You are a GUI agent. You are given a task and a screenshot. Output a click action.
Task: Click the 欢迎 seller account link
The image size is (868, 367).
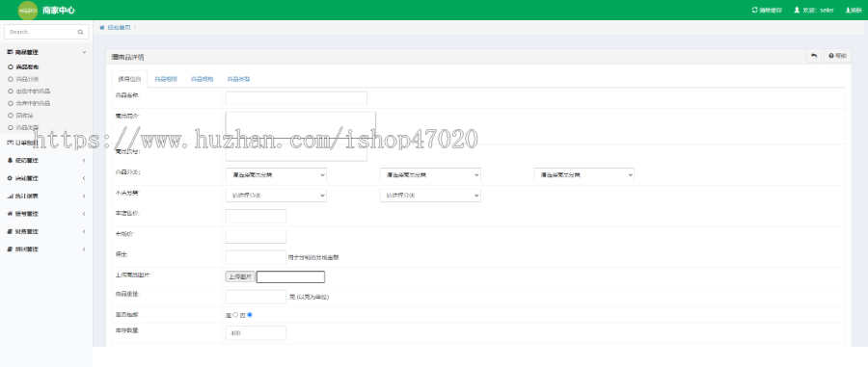pos(819,10)
